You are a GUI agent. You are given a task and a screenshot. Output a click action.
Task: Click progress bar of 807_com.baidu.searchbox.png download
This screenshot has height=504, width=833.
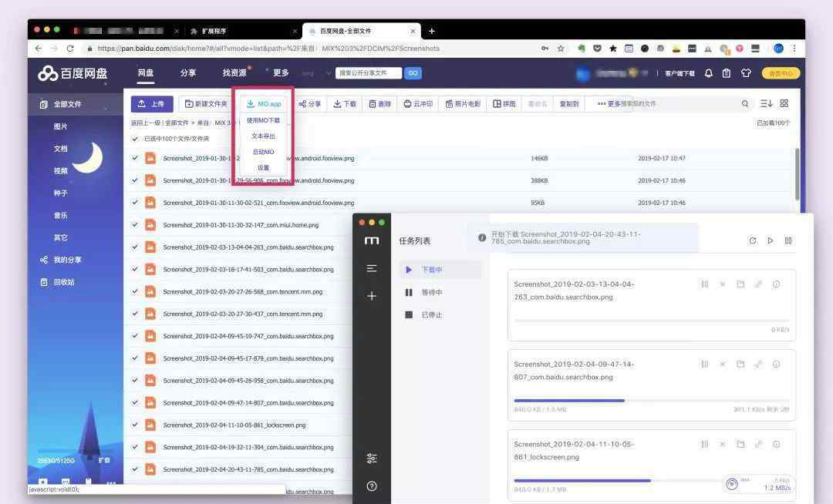(x=651, y=401)
